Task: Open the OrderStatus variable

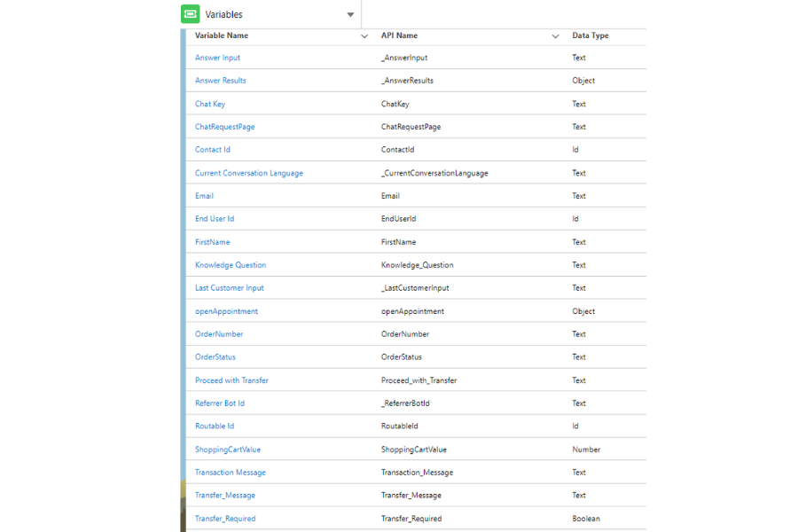Action: tap(215, 357)
